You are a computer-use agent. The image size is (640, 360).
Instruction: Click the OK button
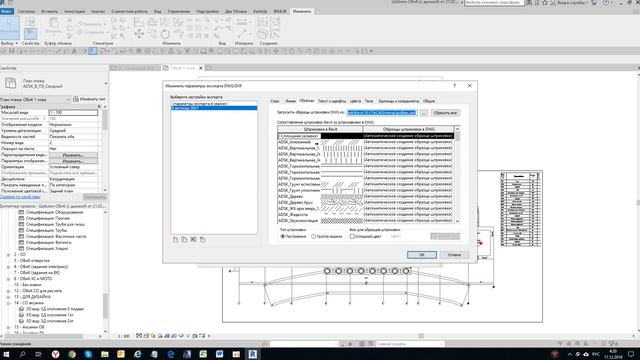tap(422, 255)
